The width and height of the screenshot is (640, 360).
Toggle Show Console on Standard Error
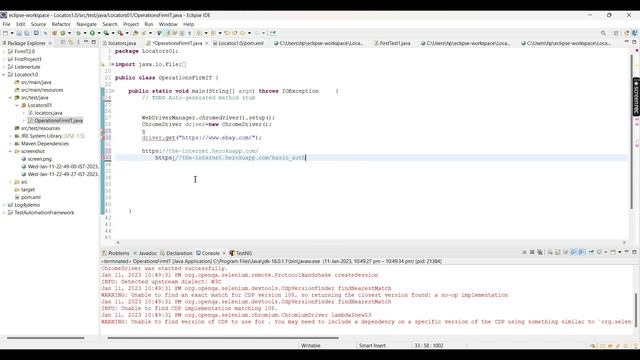coord(581,252)
